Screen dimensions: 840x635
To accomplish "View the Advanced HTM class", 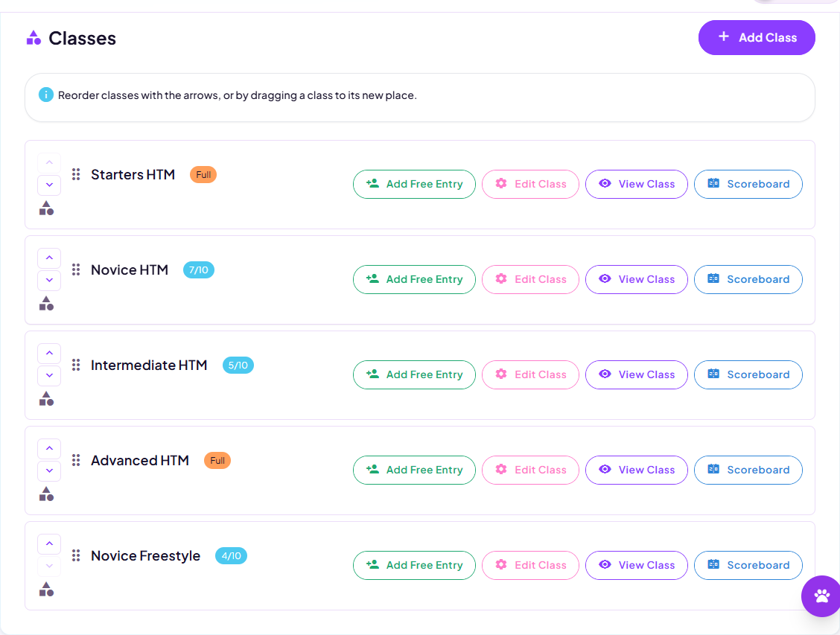I will pyautogui.click(x=637, y=470).
